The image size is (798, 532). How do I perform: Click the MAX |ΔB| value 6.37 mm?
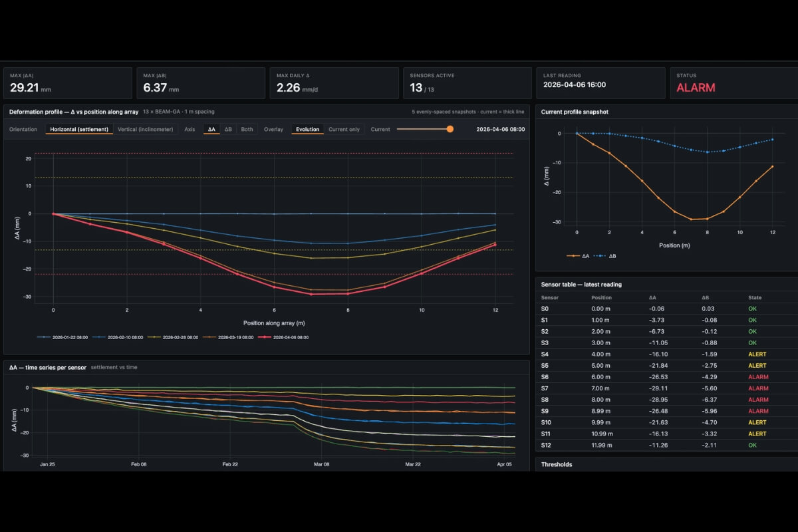[161, 87]
